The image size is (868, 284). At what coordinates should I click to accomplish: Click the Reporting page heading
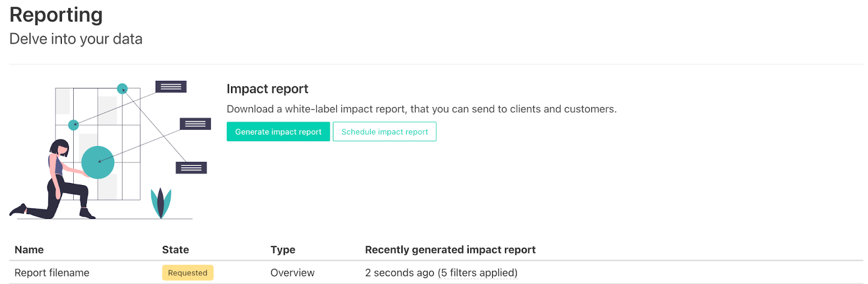pos(56,15)
